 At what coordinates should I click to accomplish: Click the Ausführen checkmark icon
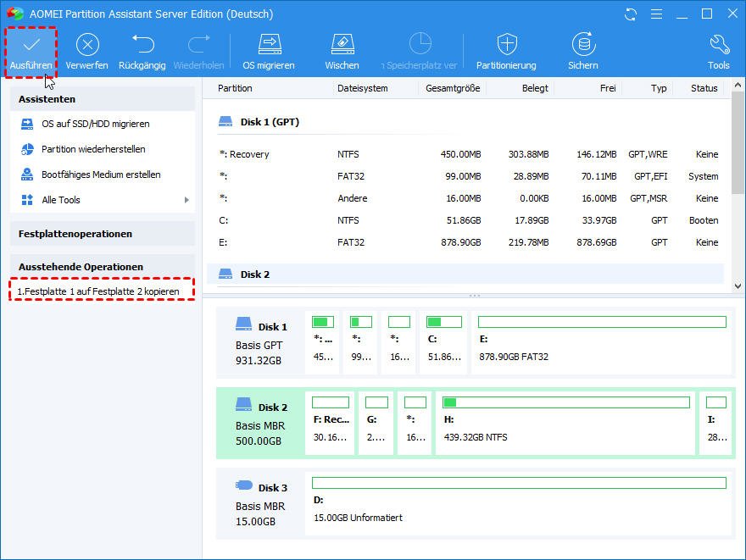tap(31, 45)
